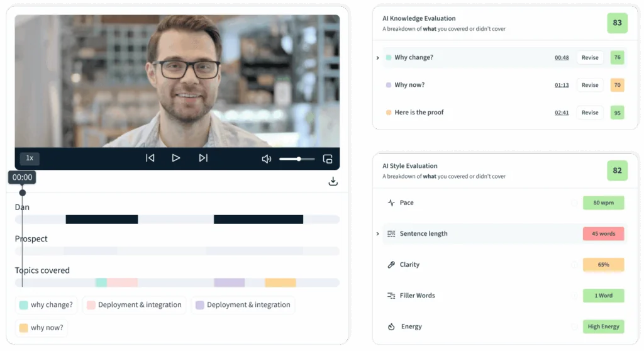Download the recording with download icon
Screen dimensions: 644x351
[x=333, y=181]
